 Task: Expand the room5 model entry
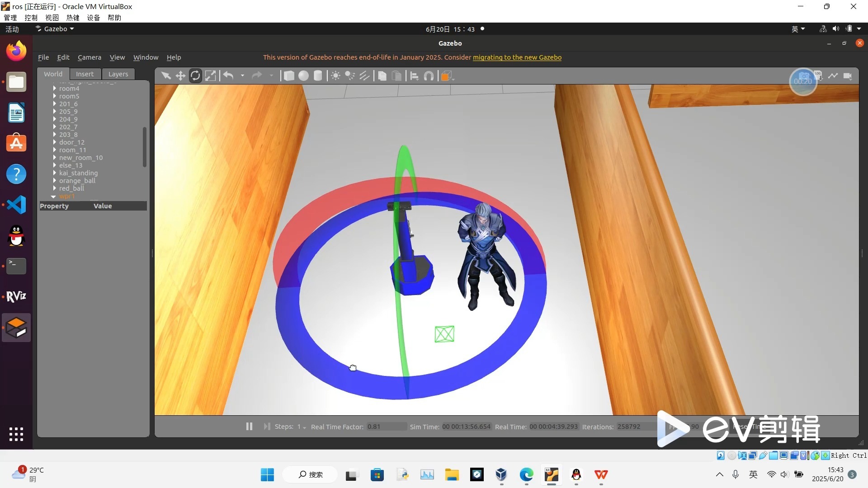tap(55, 96)
